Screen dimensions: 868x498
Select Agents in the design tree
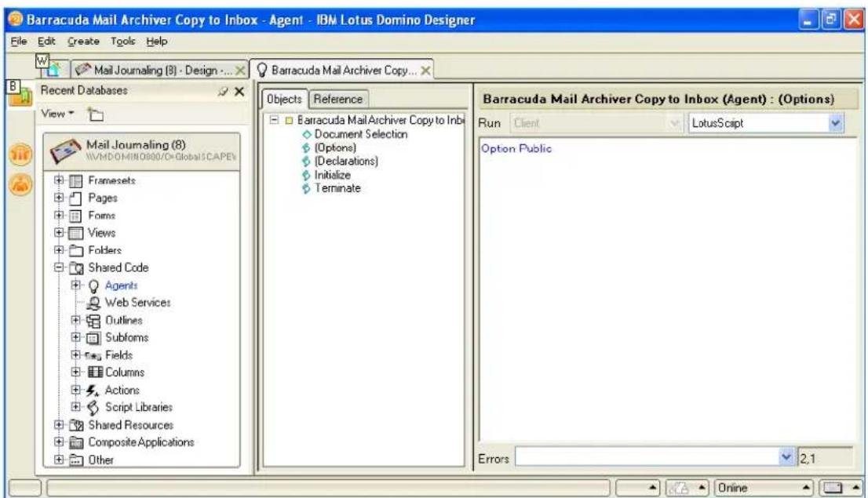[x=121, y=285]
